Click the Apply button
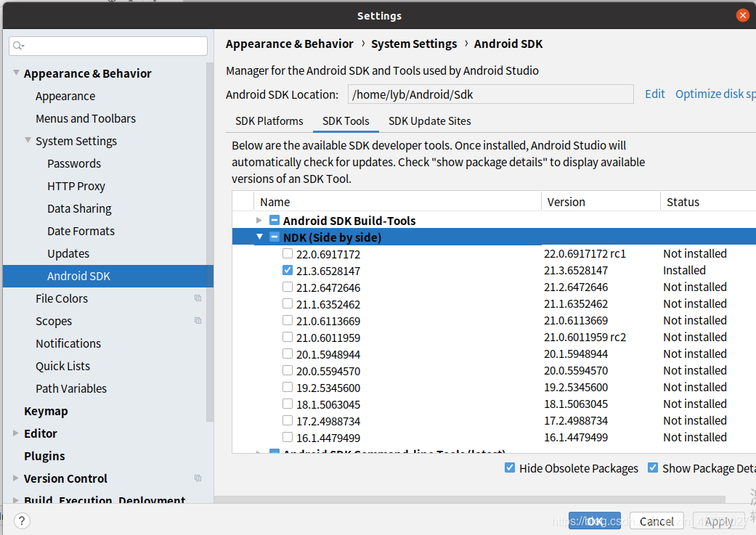The width and height of the screenshot is (756, 535). (719, 521)
